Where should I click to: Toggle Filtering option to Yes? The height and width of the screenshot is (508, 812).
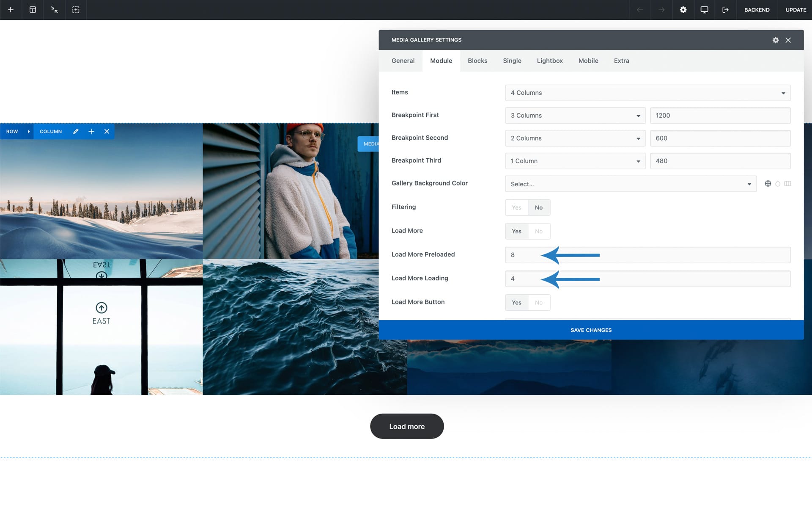point(516,207)
